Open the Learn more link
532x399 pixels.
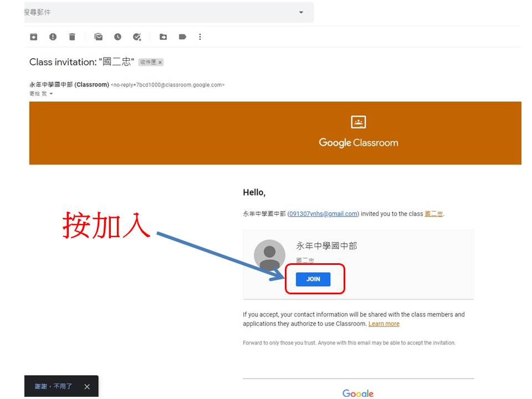tap(383, 324)
